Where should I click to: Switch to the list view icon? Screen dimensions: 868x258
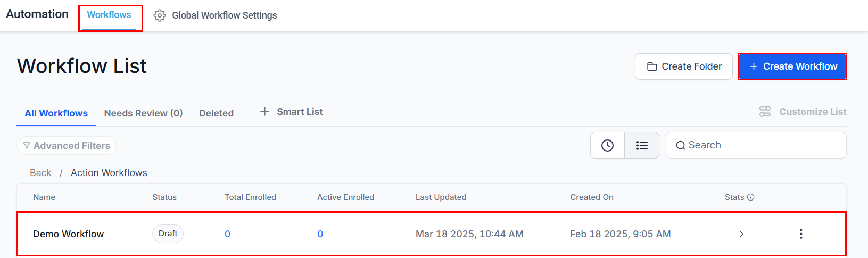pyautogui.click(x=642, y=145)
